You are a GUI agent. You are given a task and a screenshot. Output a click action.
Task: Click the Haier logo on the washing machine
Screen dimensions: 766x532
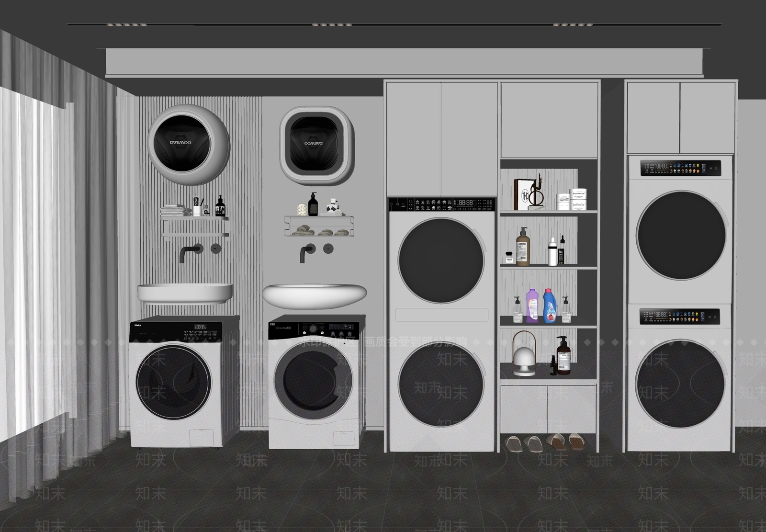137,325
